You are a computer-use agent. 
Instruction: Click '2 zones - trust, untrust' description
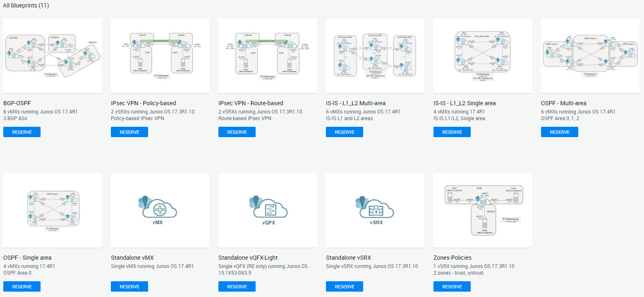458,273
